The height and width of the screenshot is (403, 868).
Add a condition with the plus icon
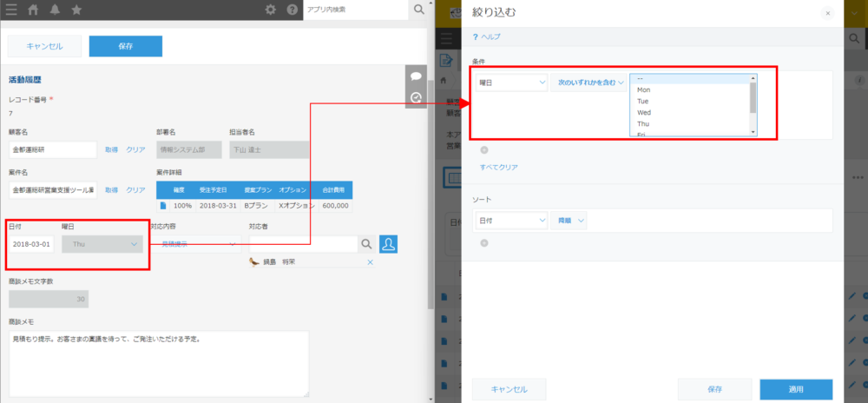pos(484,149)
